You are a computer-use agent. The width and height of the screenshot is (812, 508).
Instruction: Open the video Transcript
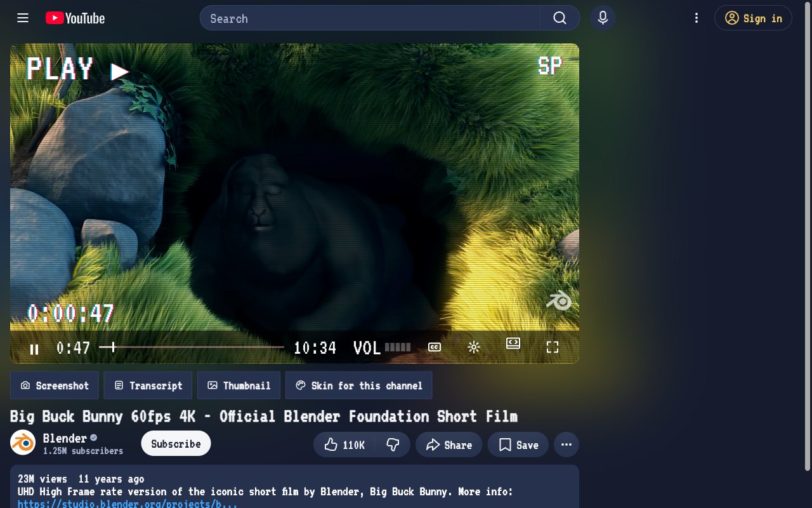pyautogui.click(x=148, y=385)
